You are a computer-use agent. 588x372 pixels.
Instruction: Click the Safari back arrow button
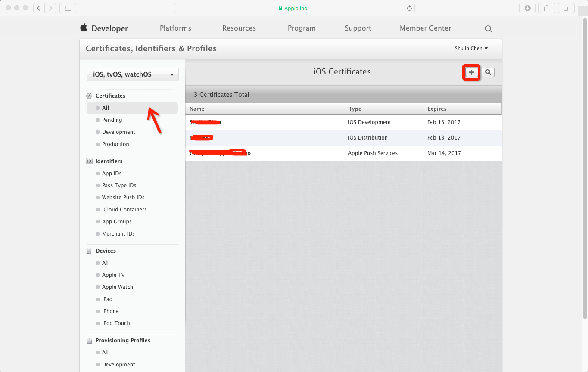tap(39, 8)
